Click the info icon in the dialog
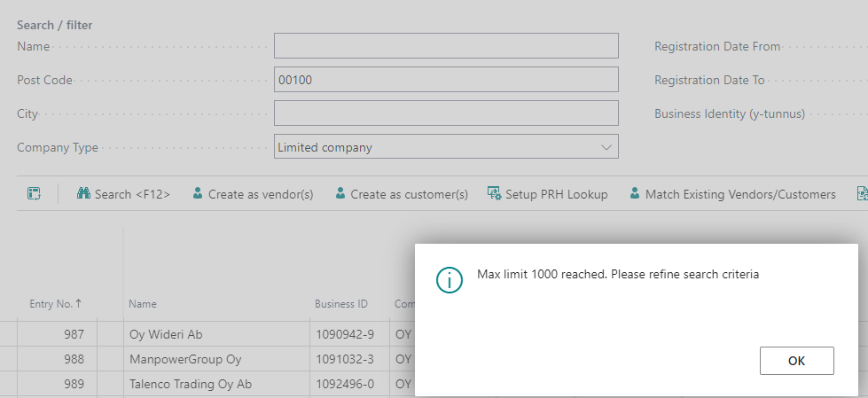Screen dimensions: 868x398 click(449, 280)
